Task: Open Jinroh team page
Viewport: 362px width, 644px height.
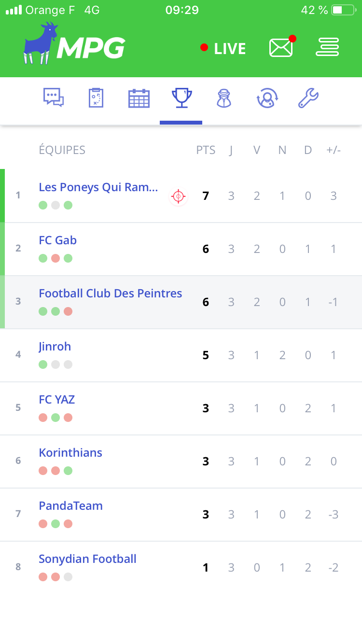Action: click(x=55, y=347)
